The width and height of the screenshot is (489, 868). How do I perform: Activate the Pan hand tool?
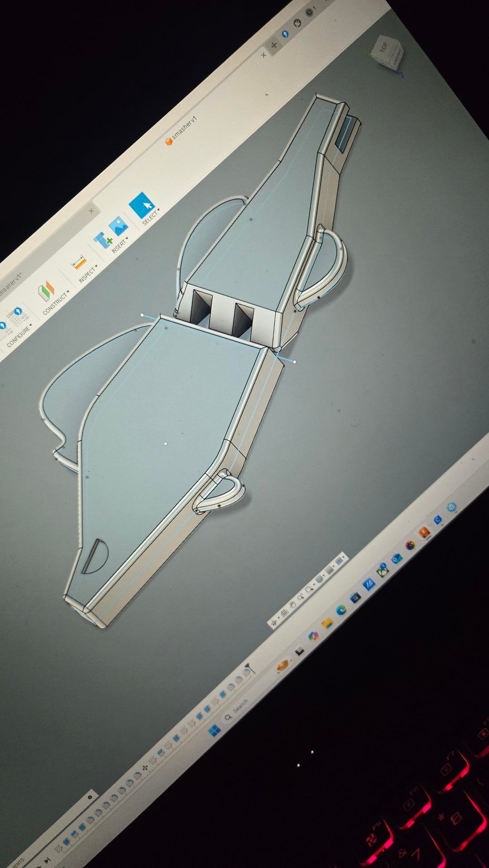(292, 604)
